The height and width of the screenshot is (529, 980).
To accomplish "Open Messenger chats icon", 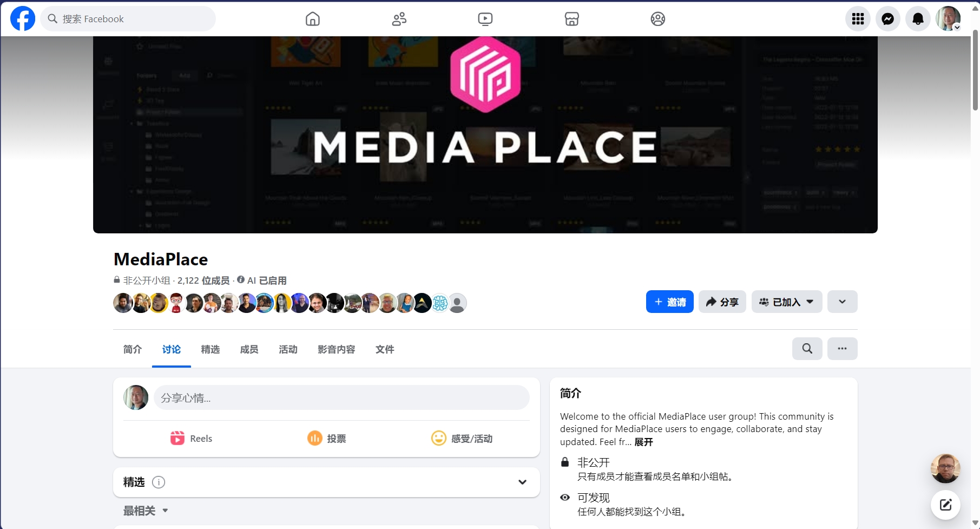I will [887, 19].
